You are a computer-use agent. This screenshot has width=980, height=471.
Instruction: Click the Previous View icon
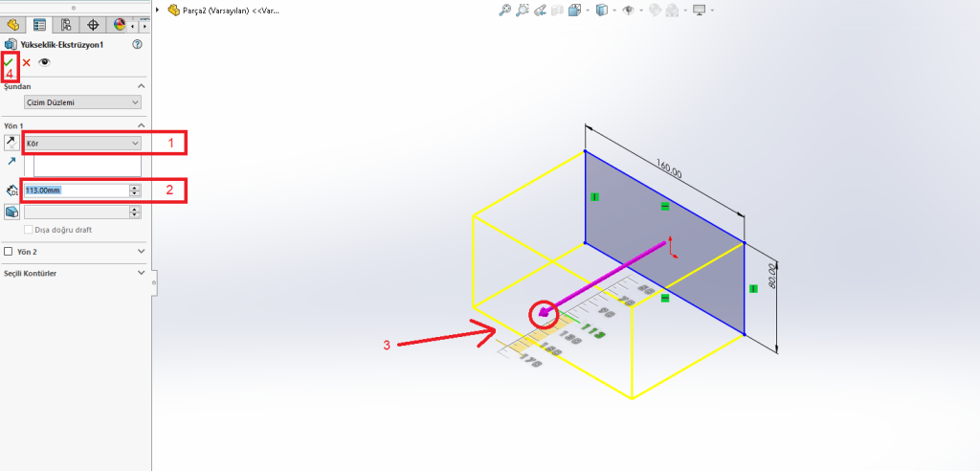click(x=540, y=11)
